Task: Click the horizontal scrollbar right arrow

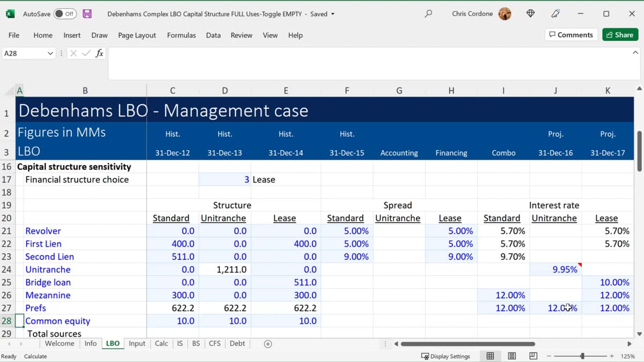Action: pos(630,344)
